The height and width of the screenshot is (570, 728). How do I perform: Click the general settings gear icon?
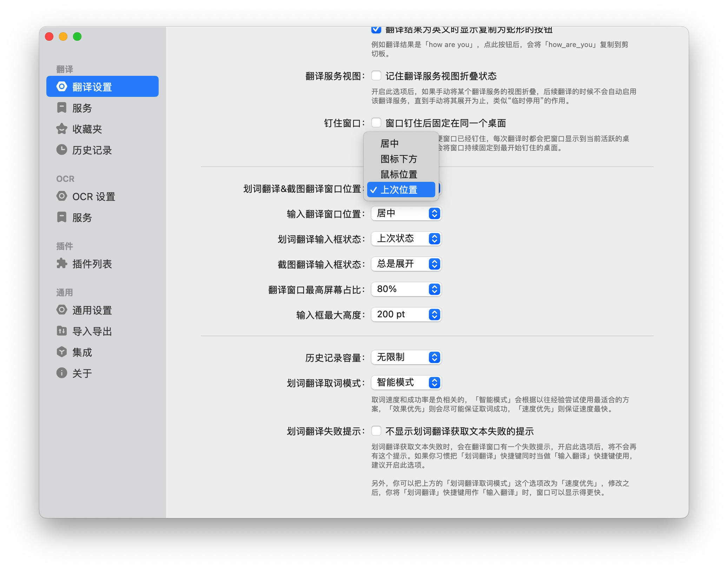(x=62, y=310)
